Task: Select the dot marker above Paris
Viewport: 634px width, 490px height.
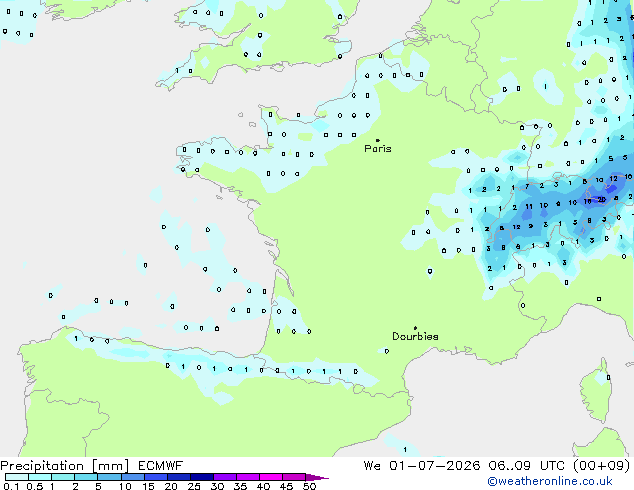Action: pyautogui.click(x=378, y=140)
